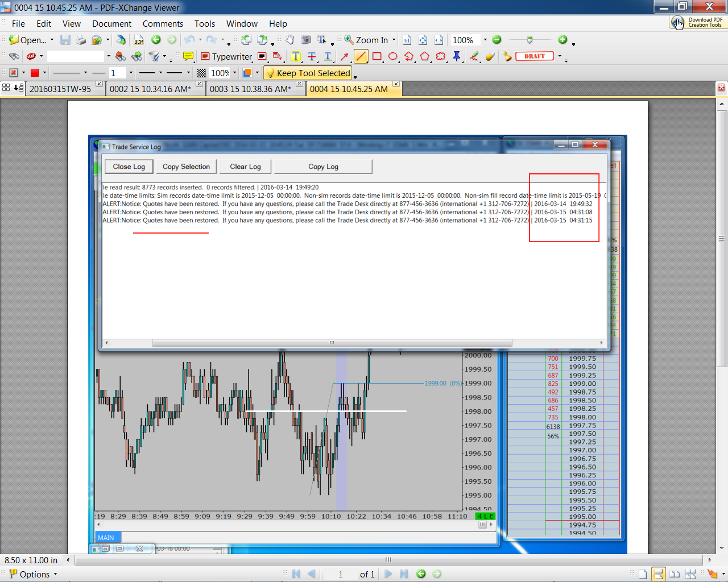Toggle Keep Tool Selected
This screenshot has width=728, height=582.
(x=308, y=73)
